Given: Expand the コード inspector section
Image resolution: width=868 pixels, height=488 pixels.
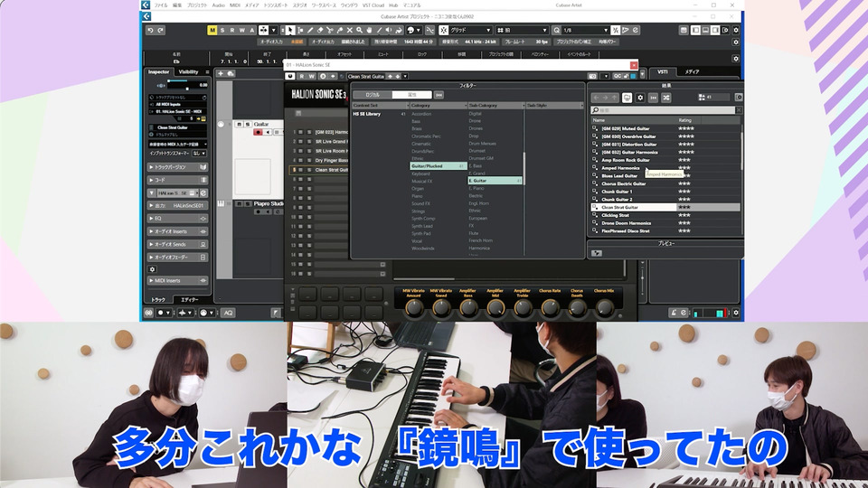Looking at the screenshot, I should click(x=177, y=180).
